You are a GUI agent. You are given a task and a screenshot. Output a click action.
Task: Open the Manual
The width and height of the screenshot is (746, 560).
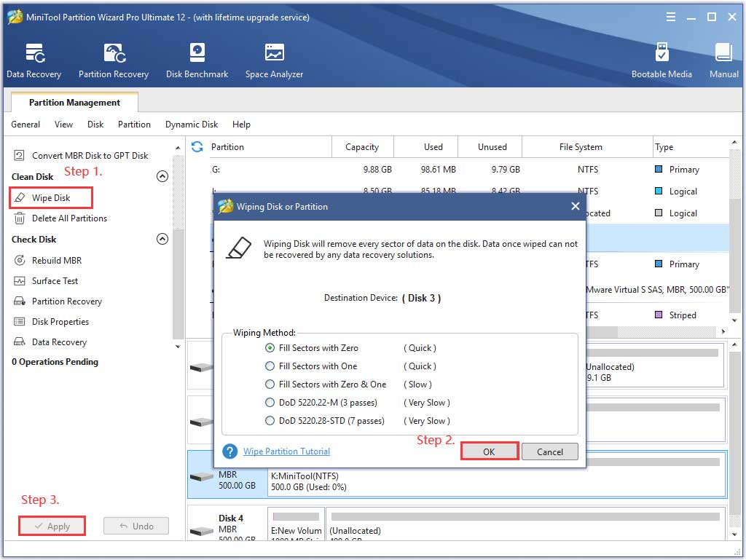pyautogui.click(x=723, y=60)
